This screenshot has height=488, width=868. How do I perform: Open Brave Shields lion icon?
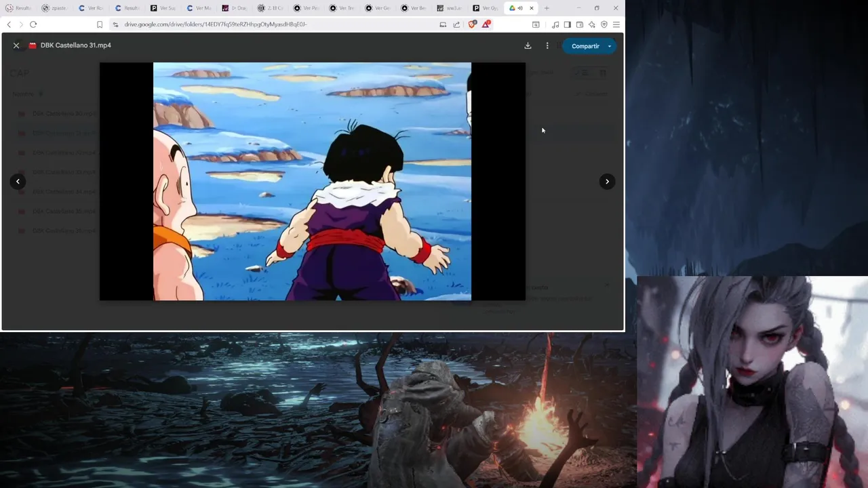[473, 24]
